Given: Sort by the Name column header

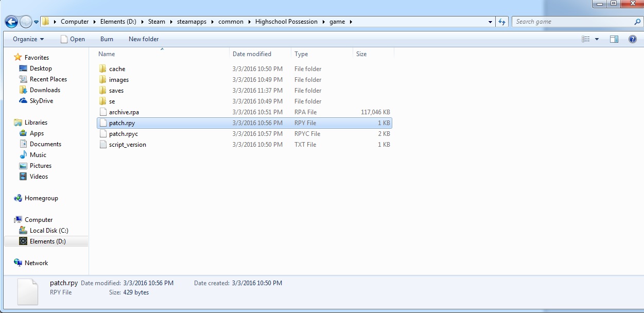Looking at the screenshot, I should pos(163,54).
